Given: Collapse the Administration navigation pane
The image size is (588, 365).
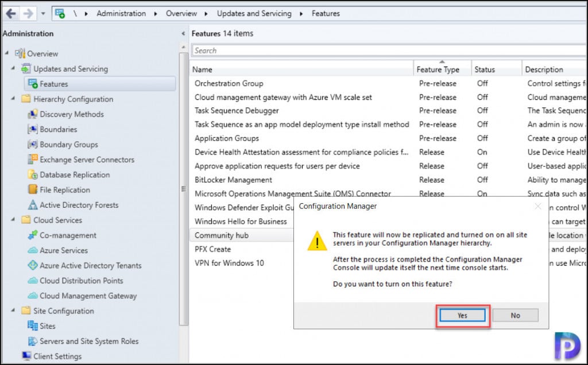Looking at the screenshot, I should 183,34.
